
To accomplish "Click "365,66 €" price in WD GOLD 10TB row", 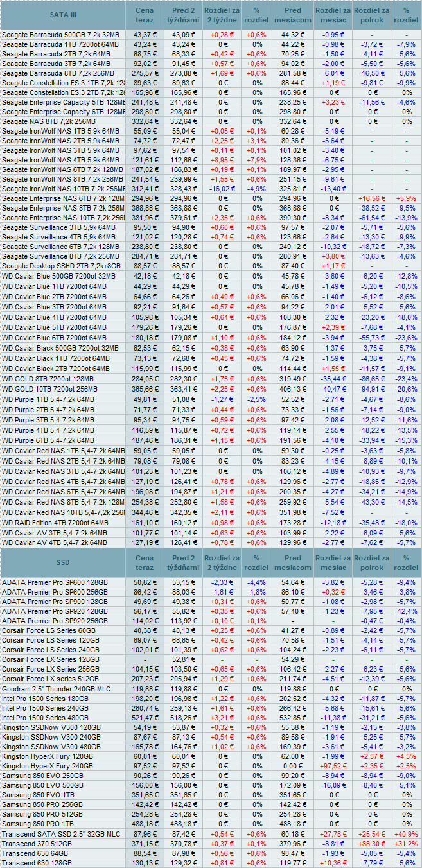I will click(x=145, y=389).
